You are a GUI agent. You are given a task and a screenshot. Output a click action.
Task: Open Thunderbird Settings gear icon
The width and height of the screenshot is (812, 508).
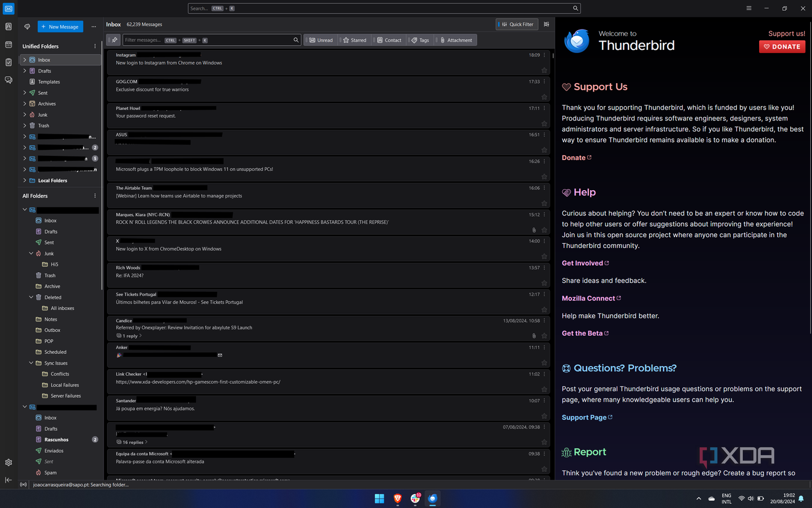pos(8,462)
